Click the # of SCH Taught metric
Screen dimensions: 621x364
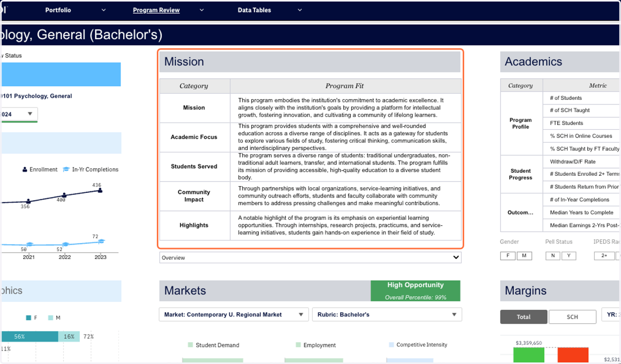[570, 110]
